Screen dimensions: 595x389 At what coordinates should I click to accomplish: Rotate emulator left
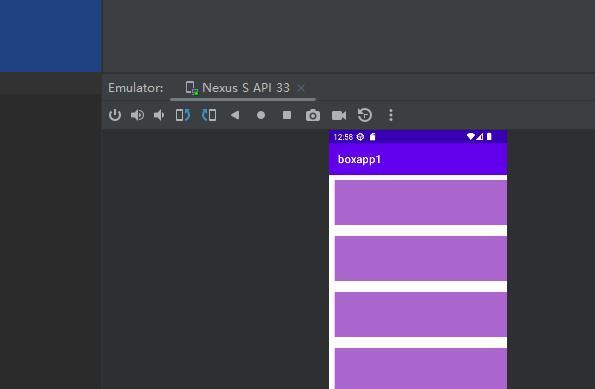pyautogui.click(x=183, y=115)
